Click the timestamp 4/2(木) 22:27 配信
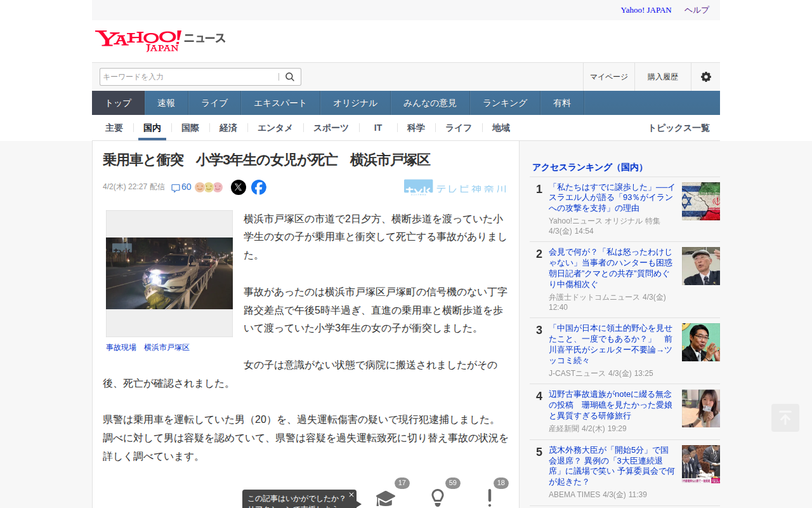812x508 pixels. (134, 187)
